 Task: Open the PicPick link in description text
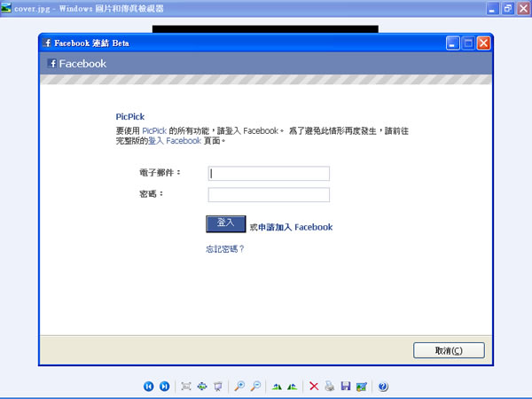pyautogui.click(x=154, y=130)
